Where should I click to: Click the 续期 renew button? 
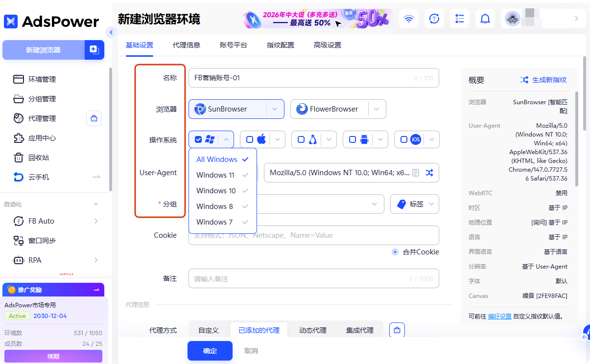click(x=53, y=356)
